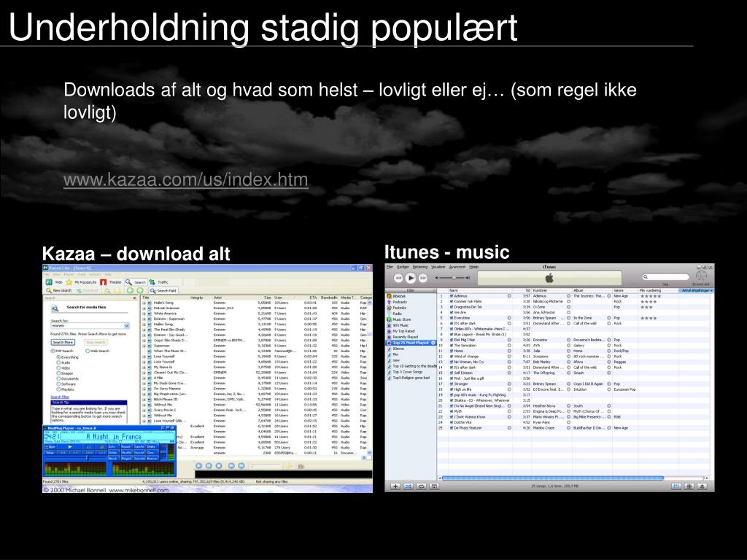Open the Avanceret menu in iTunes
Image resolution: width=747 pixels, height=560 pixels.
tap(457, 267)
